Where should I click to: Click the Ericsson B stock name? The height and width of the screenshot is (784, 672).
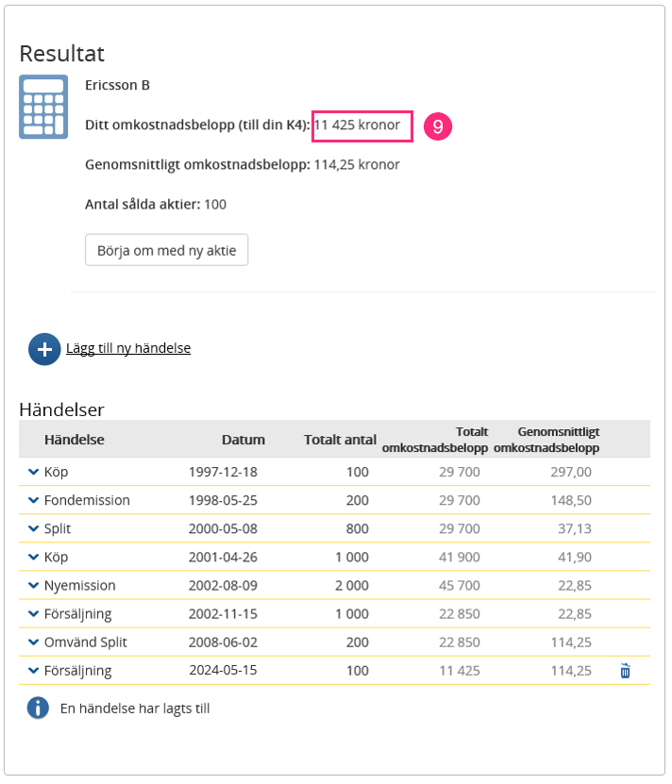pyautogui.click(x=117, y=85)
